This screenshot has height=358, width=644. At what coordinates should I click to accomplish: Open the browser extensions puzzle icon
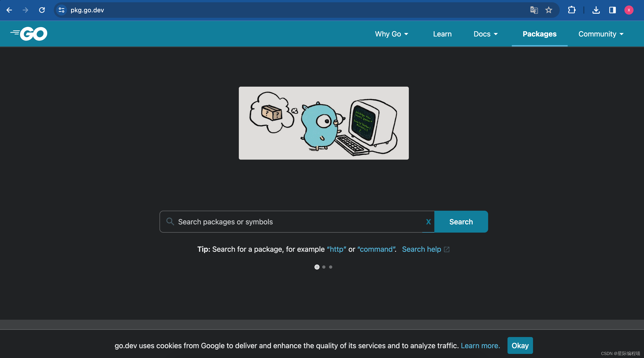point(572,10)
